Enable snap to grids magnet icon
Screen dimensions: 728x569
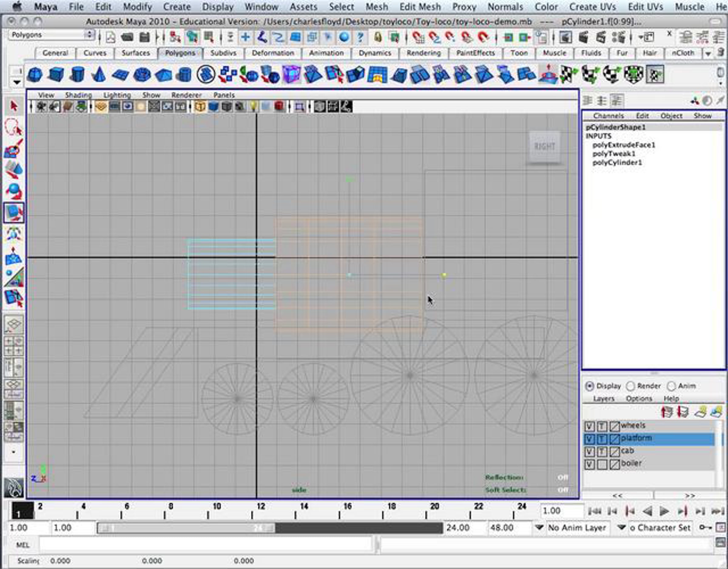418,37
